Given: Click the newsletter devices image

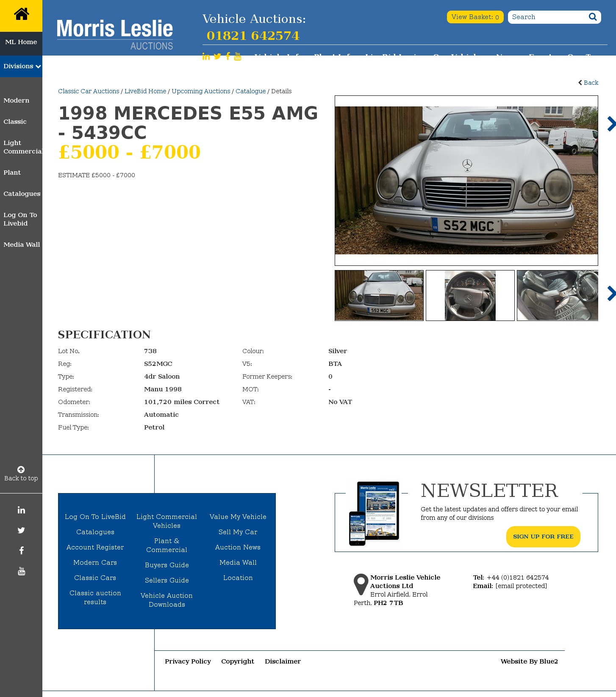Looking at the screenshot, I should (x=374, y=513).
